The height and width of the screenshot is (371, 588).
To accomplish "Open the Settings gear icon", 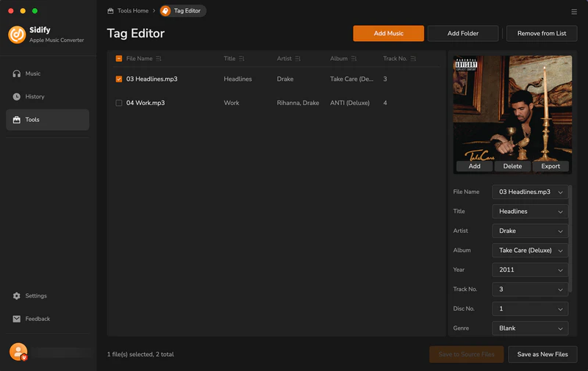I will point(16,295).
